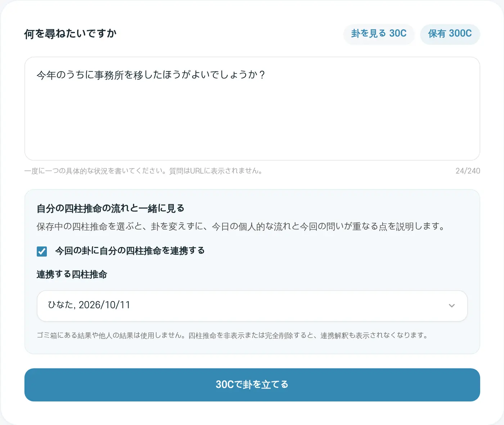Click the 自分の四柱推命の流れと一緒に見る heading
Image resolution: width=504 pixels, height=425 pixels.
pos(111,208)
